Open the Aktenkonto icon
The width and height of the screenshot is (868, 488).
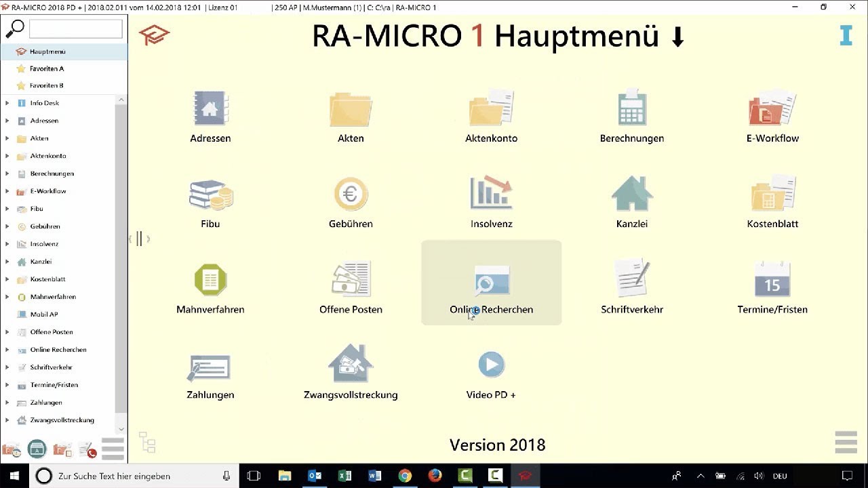coord(491,108)
